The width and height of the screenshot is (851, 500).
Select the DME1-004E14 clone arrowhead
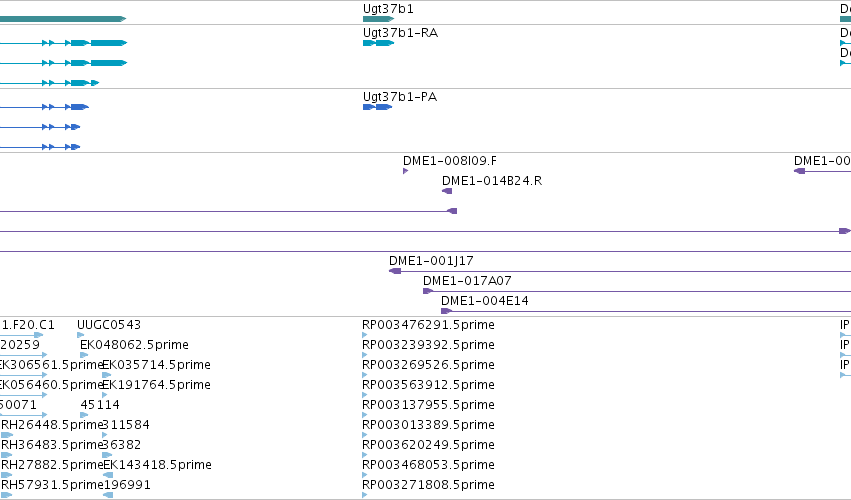[x=446, y=311]
